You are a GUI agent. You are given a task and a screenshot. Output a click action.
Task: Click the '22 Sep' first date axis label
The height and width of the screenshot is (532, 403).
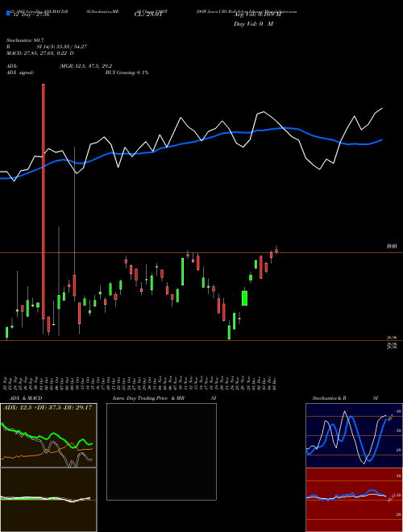(x=6, y=382)
